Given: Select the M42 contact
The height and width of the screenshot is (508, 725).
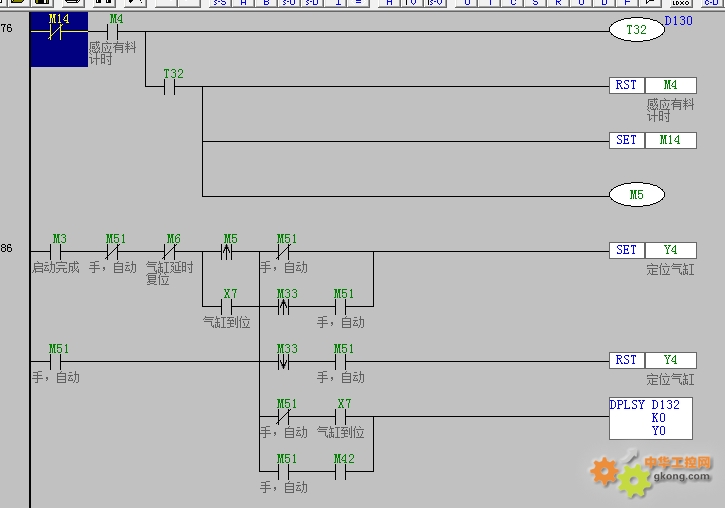Looking at the screenshot, I should (x=341, y=471).
